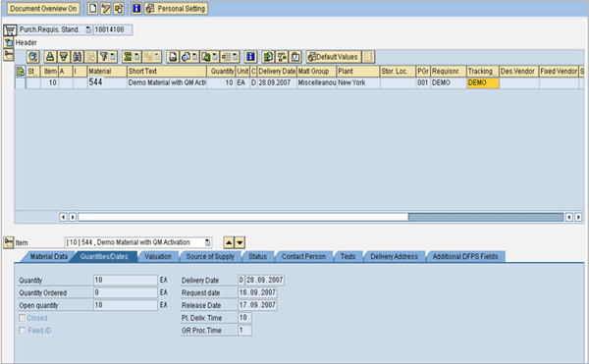Click the Set Filter funnel icon

104,57
